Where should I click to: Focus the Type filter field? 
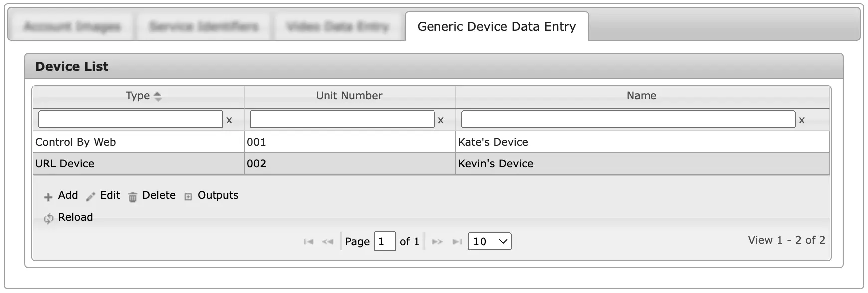131,120
